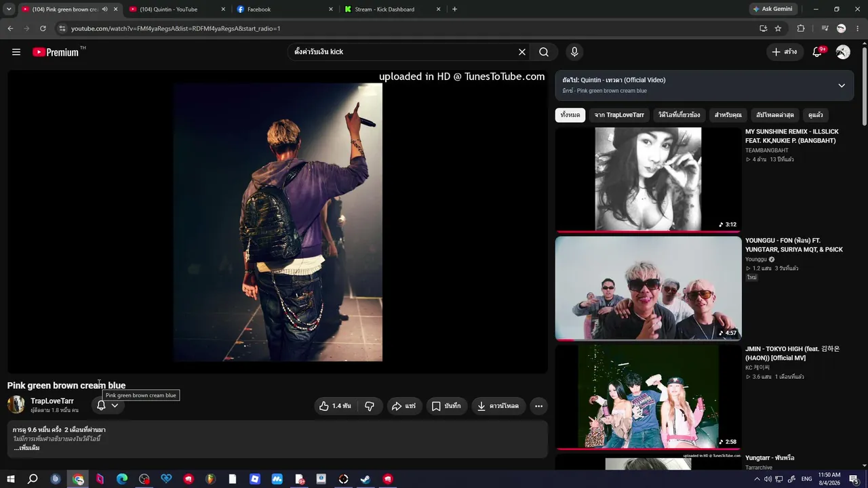Switch to Quintin - YouTube tab
Viewport: 868px width, 488px height.
tap(177, 9)
